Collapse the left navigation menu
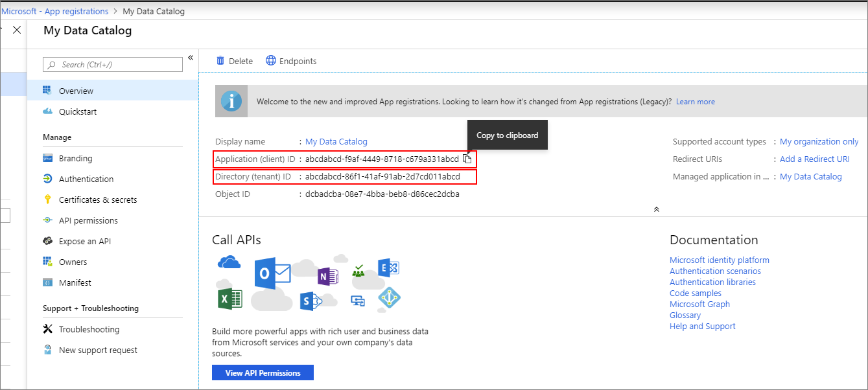The image size is (868, 390). coord(190,57)
